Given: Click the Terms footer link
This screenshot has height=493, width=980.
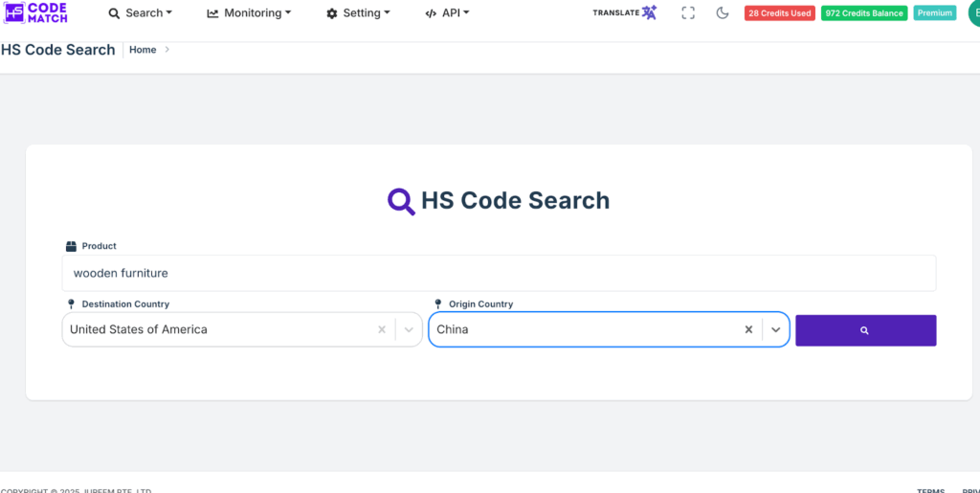Looking at the screenshot, I should click(930, 490).
